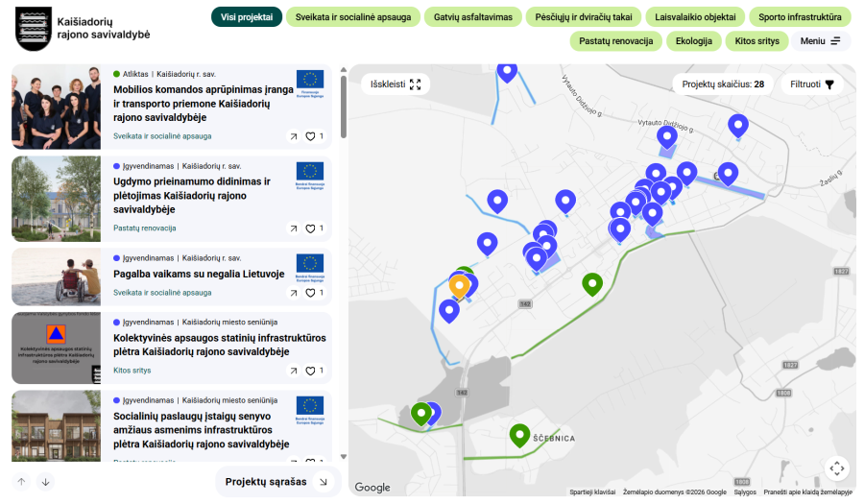This screenshot has height=504, width=864.
Task: Like the Mobilios komandos project heart icon
Action: point(311,136)
